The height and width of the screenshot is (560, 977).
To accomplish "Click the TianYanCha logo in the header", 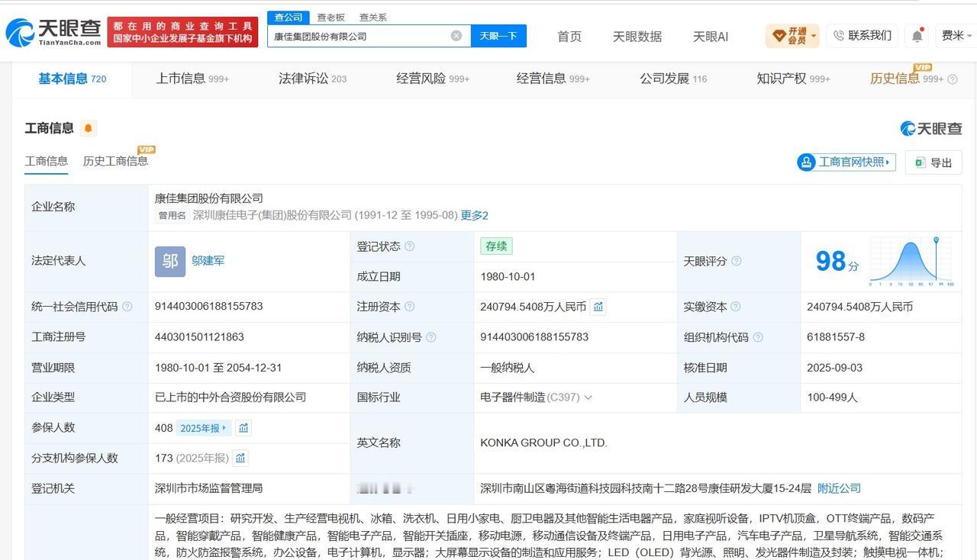I will click(53, 32).
